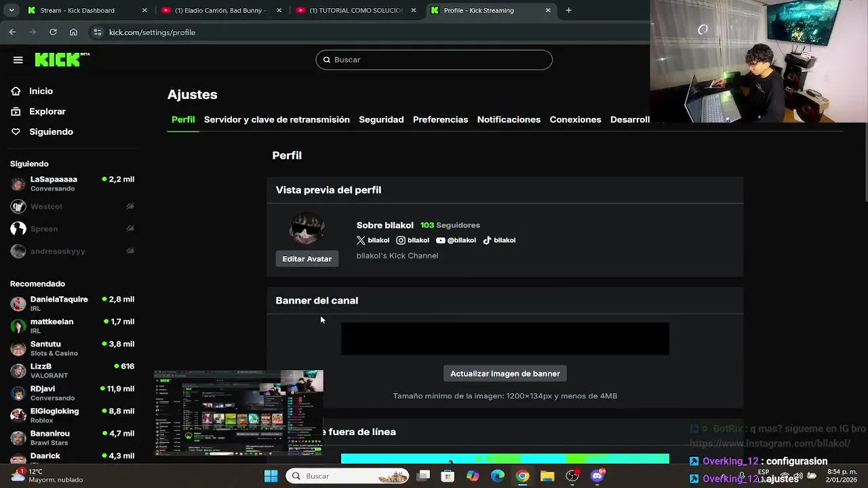Go to Explorar in the sidebar
The image size is (868, 488).
(x=47, y=111)
